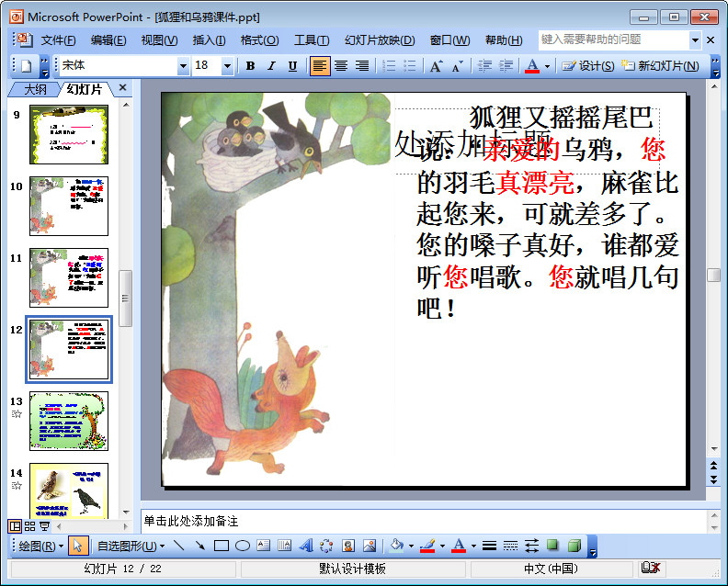
Task: Open the 帮助(H) menu
Action: 504,40
